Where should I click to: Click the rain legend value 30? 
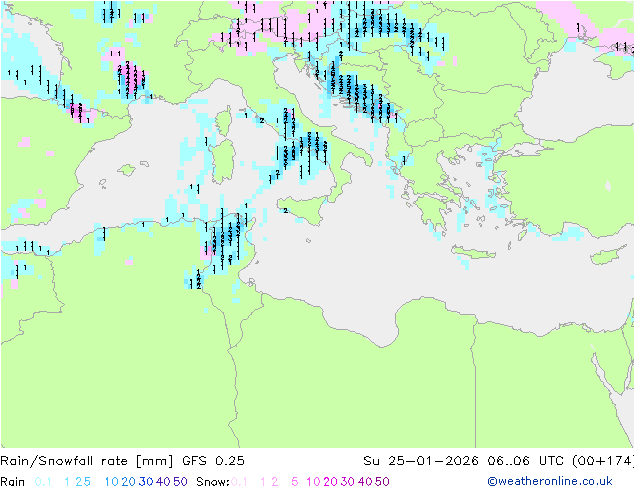[146, 482]
